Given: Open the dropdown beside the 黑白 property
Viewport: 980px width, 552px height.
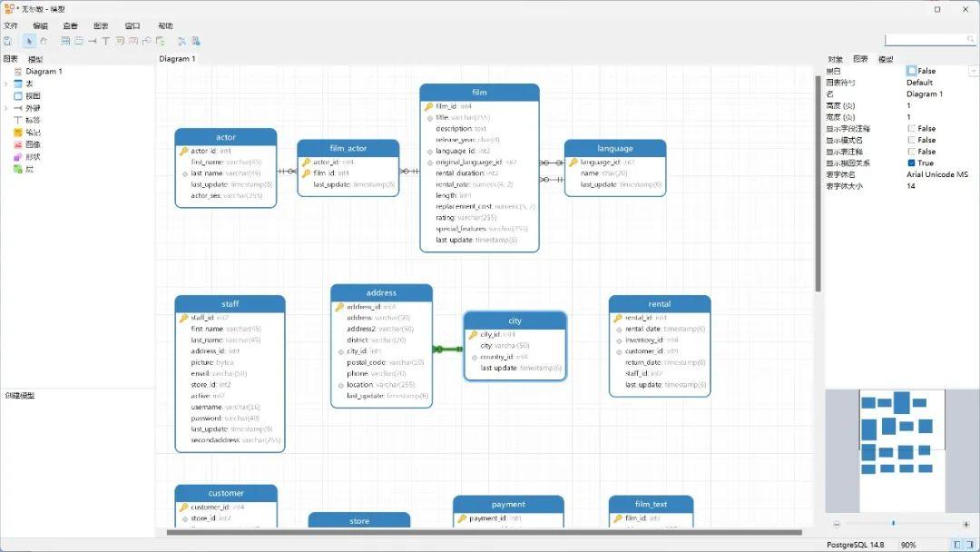Looking at the screenshot, I should [972, 71].
